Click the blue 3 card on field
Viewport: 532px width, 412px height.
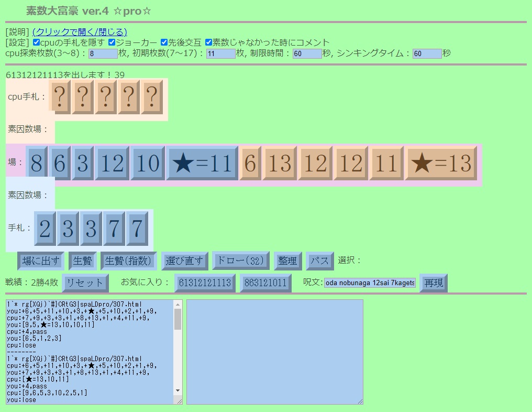pyautogui.click(x=83, y=163)
